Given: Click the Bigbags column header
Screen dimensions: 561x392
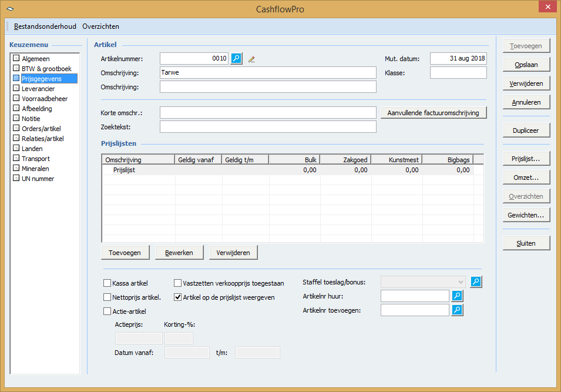Looking at the screenshot, I should [448, 160].
